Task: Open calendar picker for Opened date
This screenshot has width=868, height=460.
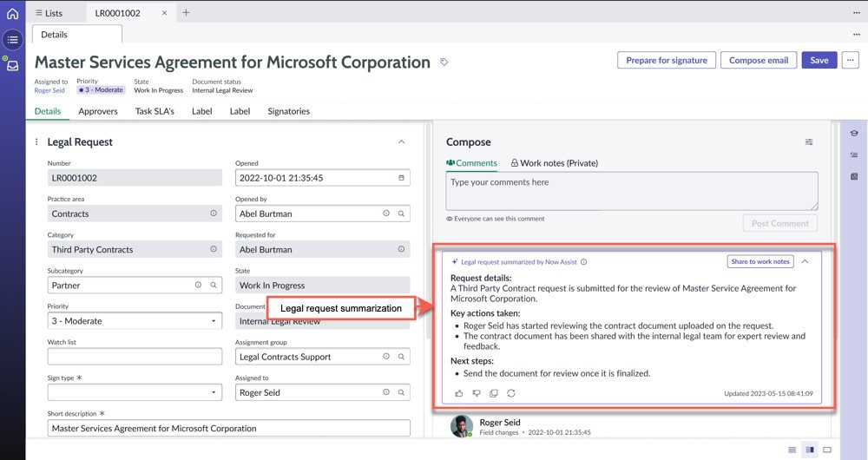Action: point(401,178)
